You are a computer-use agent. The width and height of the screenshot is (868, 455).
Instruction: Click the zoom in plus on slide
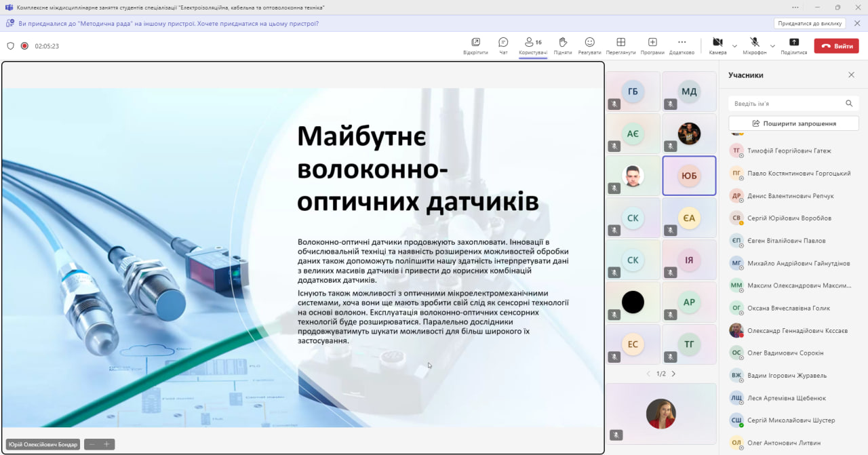tap(106, 444)
